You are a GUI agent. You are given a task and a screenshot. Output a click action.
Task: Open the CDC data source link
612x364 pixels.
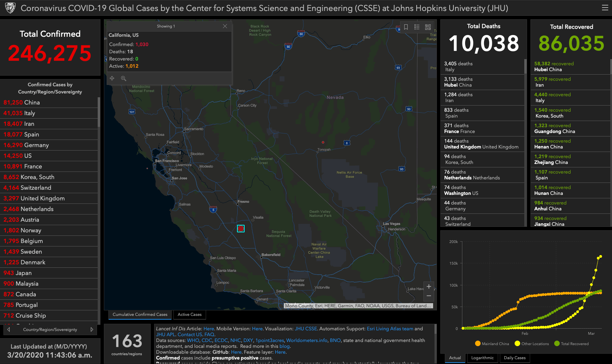(x=207, y=340)
